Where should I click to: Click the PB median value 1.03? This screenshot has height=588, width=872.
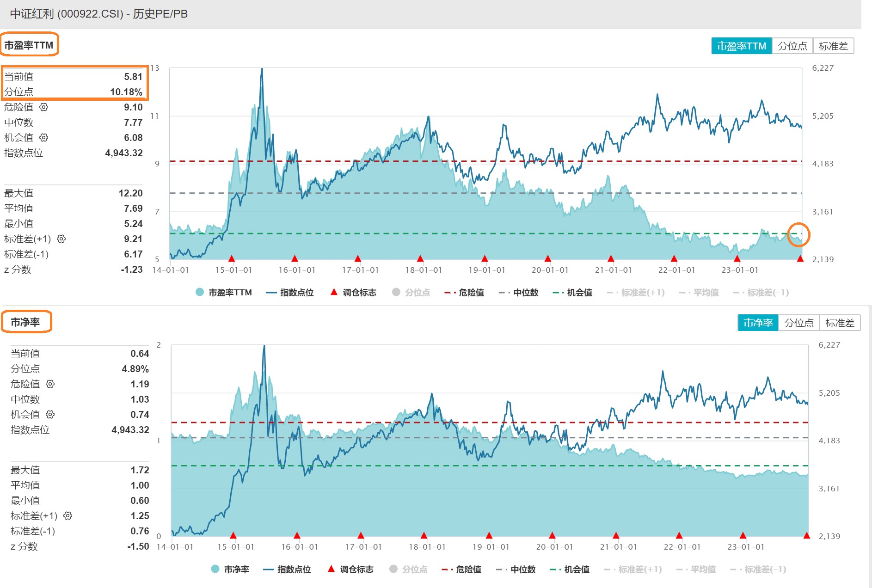pyautogui.click(x=140, y=399)
